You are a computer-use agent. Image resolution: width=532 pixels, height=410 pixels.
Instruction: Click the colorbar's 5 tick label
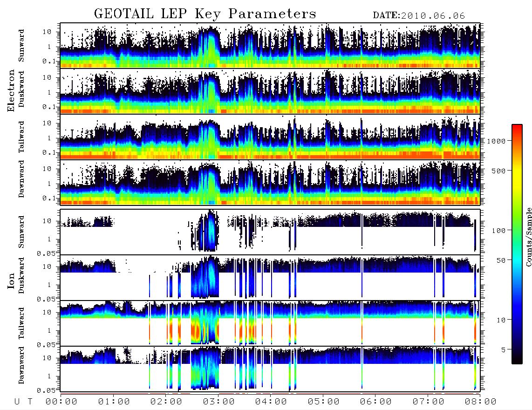503,350
